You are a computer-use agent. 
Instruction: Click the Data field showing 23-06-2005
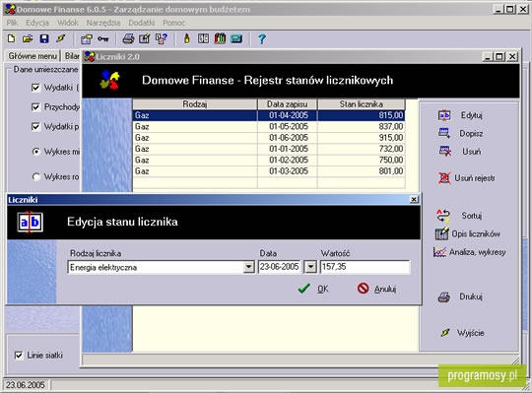click(x=280, y=267)
